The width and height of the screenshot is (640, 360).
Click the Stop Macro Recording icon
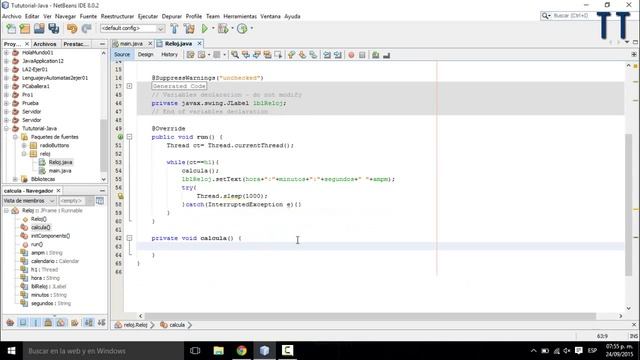pos(362,55)
